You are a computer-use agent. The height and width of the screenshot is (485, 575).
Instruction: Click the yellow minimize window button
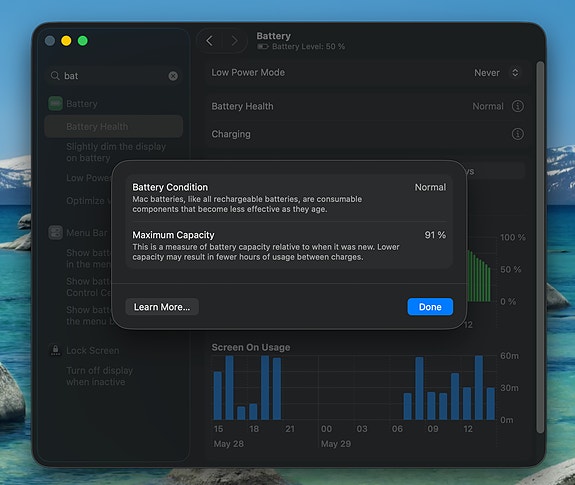(x=66, y=41)
